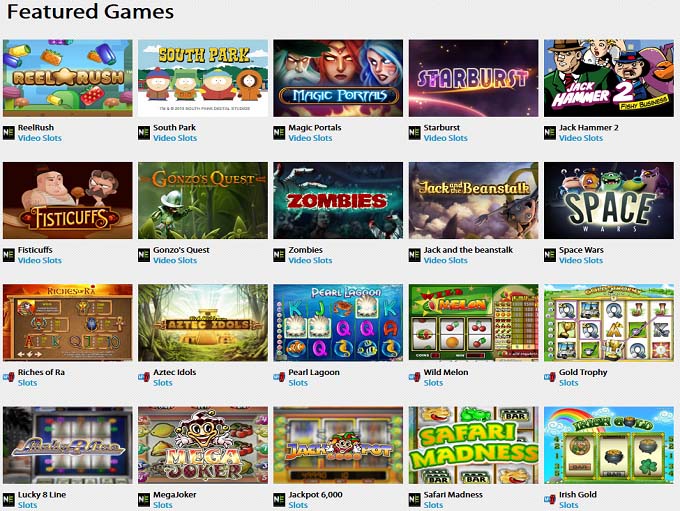
Task: Click the NetEnt provider icon beside ReelRush
Action: 9,133
